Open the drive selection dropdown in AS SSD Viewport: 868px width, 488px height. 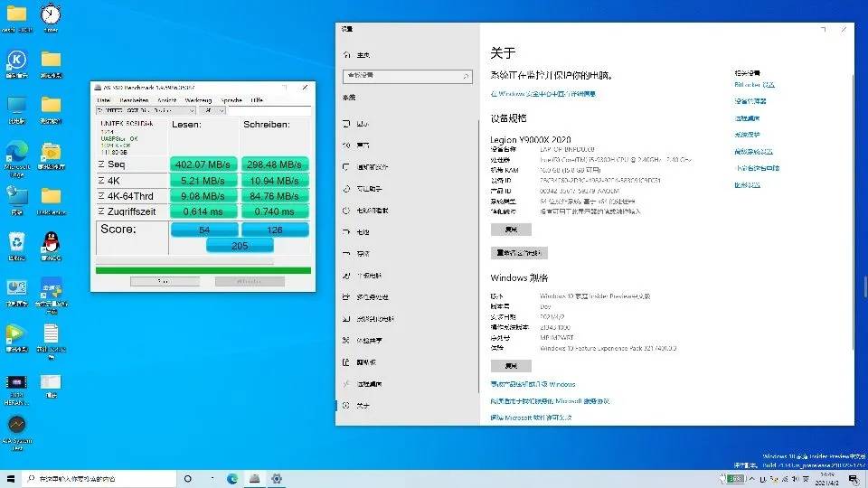point(146,110)
